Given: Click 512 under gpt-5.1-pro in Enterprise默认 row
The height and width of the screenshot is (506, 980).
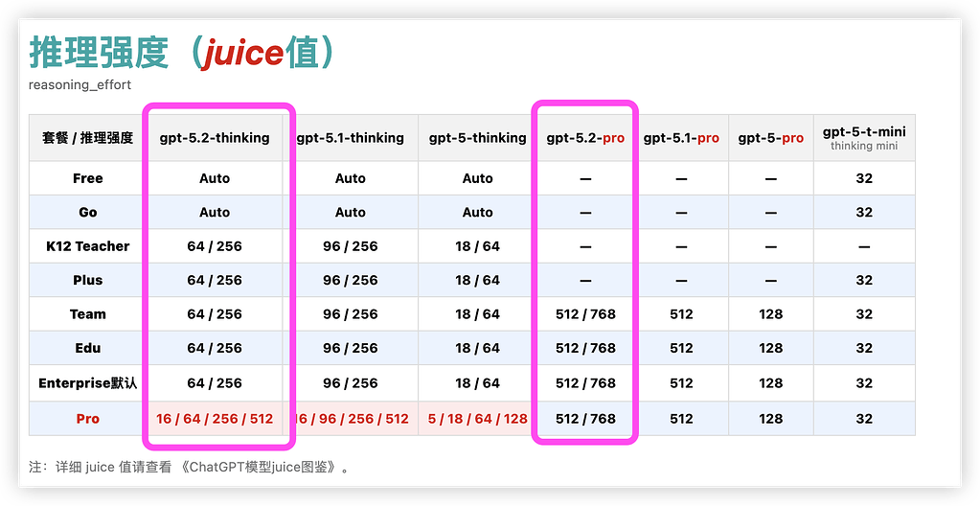Looking at the screenshot, I should tap(681, 382).
